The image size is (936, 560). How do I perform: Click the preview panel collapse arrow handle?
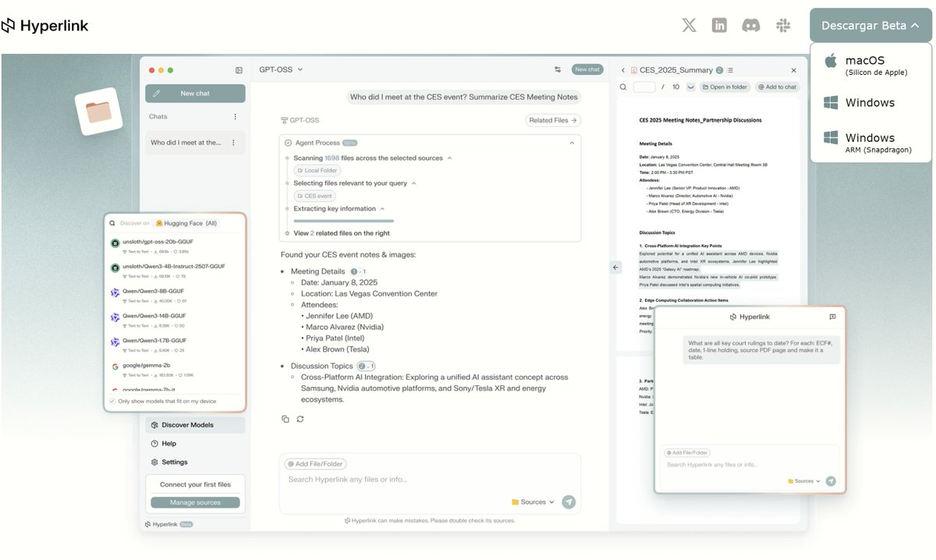point(615,268)
